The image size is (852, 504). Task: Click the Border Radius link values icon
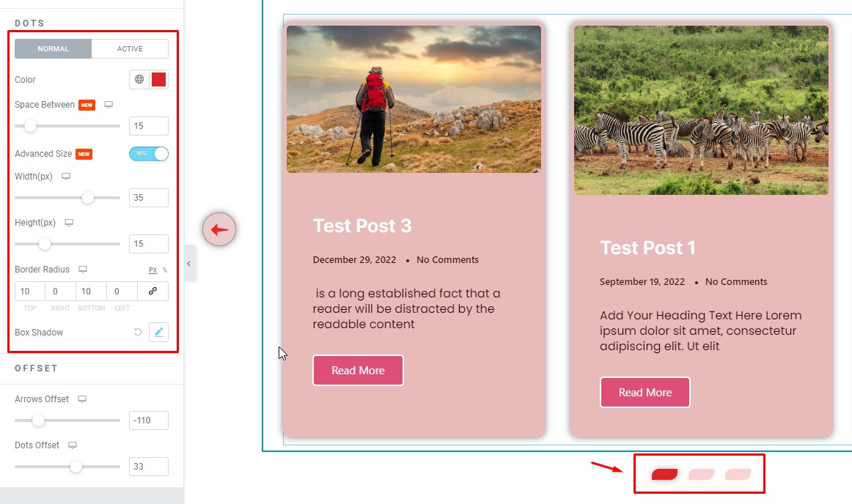153,291
